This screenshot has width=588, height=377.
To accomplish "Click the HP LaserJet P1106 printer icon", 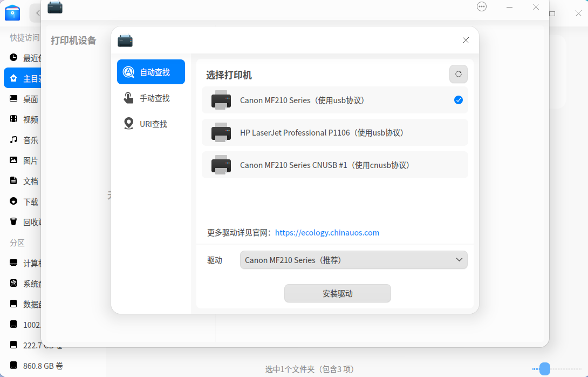I will 221,132.
